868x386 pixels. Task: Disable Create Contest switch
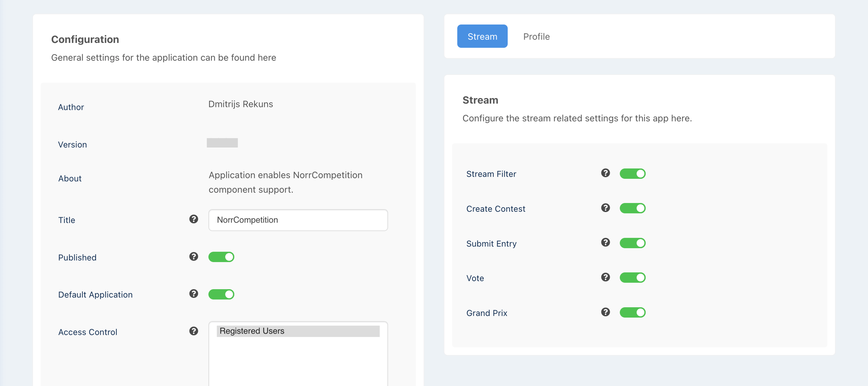[633, 208]
